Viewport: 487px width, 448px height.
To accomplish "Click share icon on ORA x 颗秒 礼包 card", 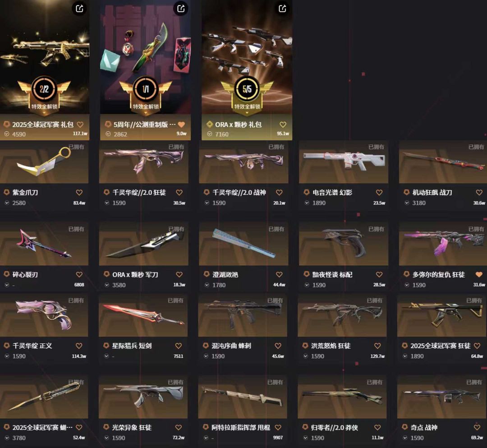I will pyautogui.click(x=282, y=9).
